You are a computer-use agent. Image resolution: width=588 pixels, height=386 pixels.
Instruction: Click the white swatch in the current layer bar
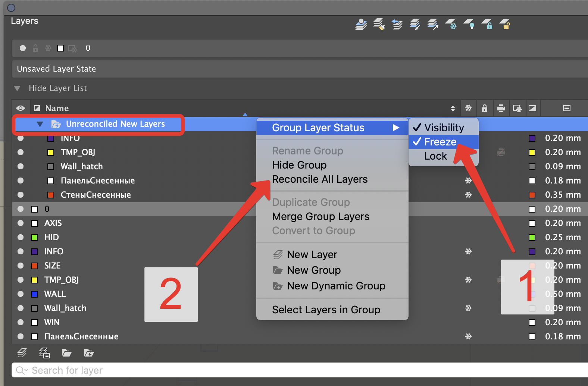click(60, 48)
